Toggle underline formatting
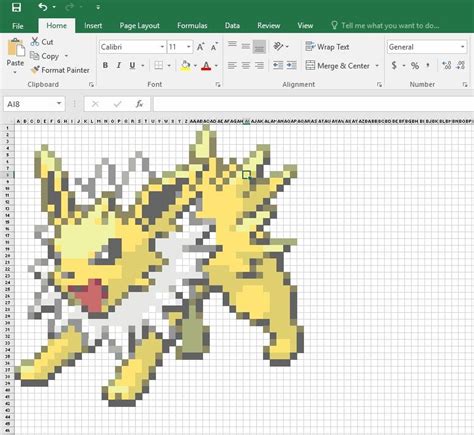 point(132,65)
